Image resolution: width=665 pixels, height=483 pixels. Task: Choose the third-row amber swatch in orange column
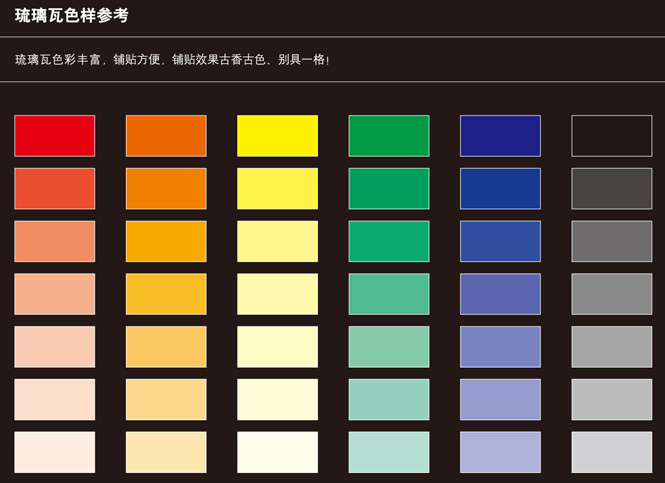pos(166,241)
